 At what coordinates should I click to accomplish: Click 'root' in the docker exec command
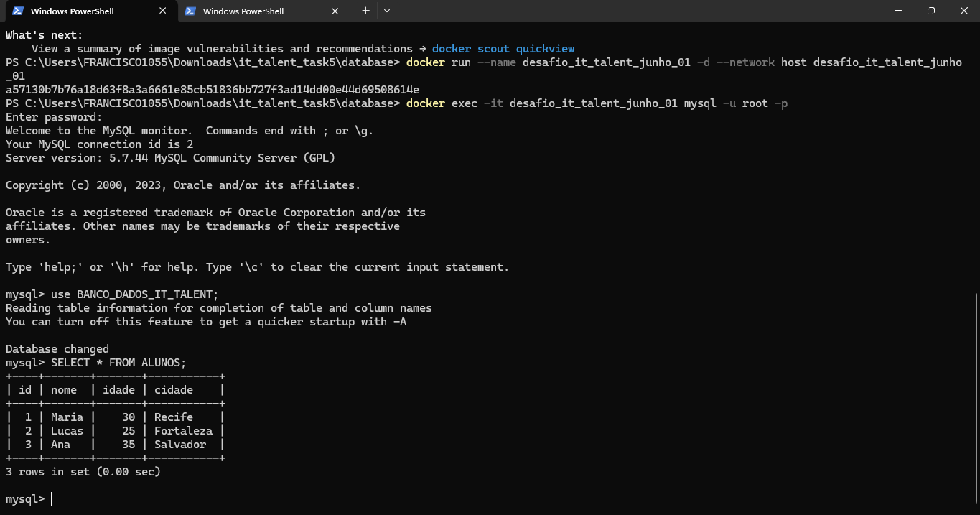click(x=755, y=103)
